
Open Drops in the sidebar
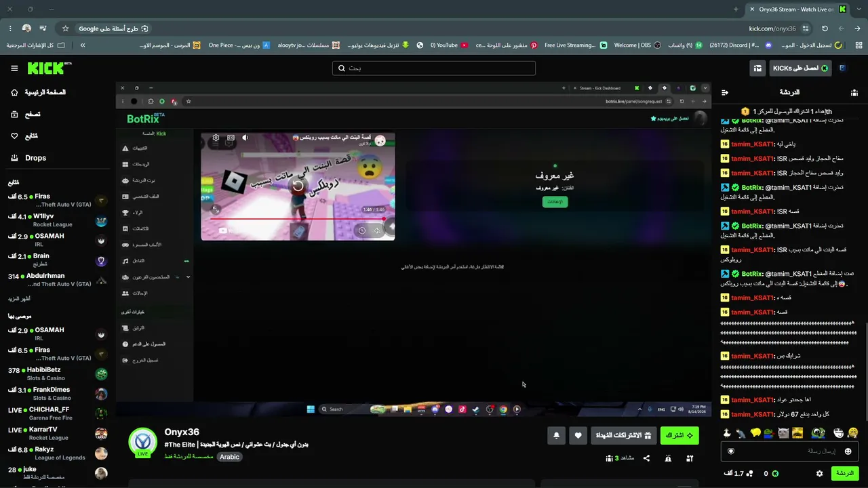(28, 158)
